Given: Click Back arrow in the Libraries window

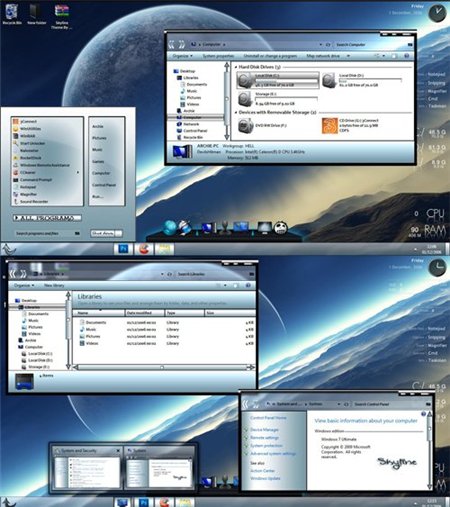Looking at the screenshot, I should [x=13, y=274].
